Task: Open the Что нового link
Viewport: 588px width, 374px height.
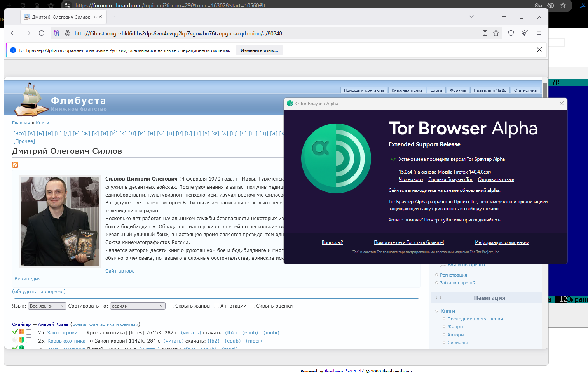Action: 410,179
